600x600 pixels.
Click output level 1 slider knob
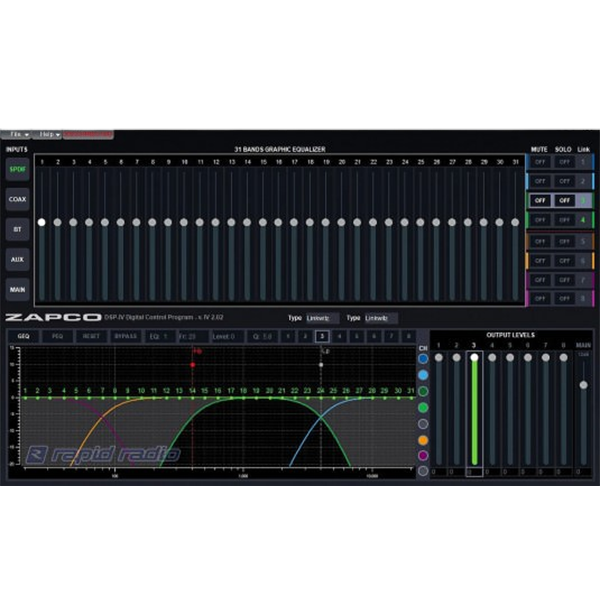tap(439, 357)
